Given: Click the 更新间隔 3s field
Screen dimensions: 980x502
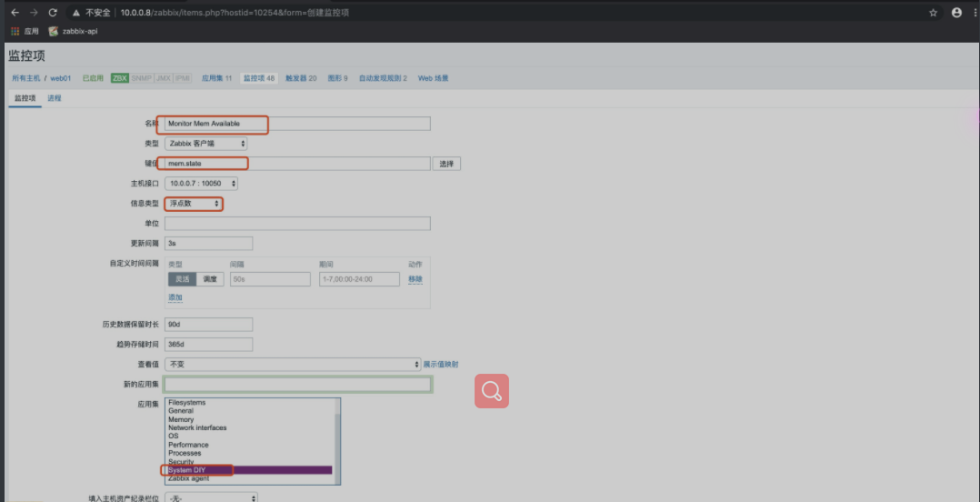Looking at the screenshot, I should tap(209, 244).
